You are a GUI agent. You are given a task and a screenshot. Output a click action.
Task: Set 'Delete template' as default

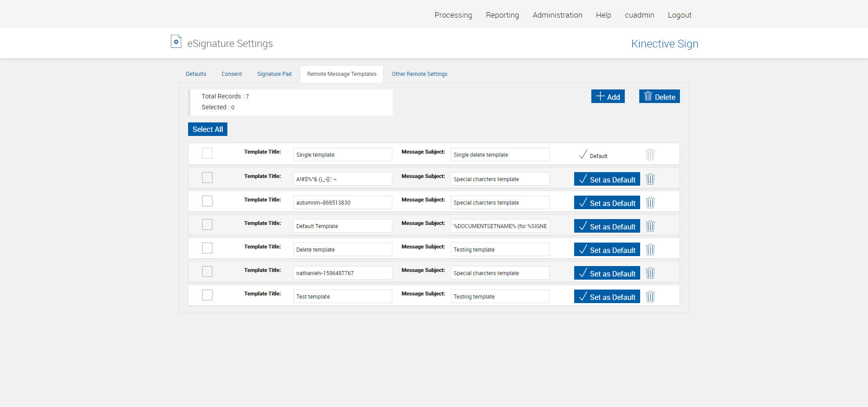(607, 249)
